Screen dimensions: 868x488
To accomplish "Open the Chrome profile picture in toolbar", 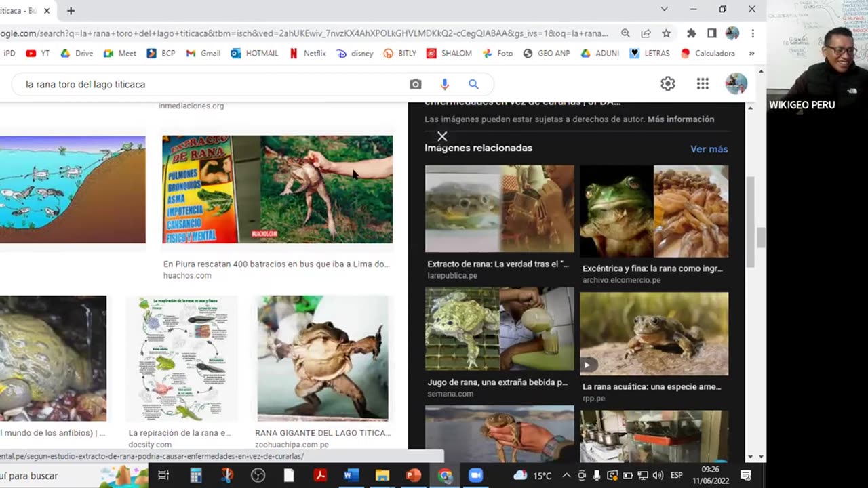I will tap(732, 33).
